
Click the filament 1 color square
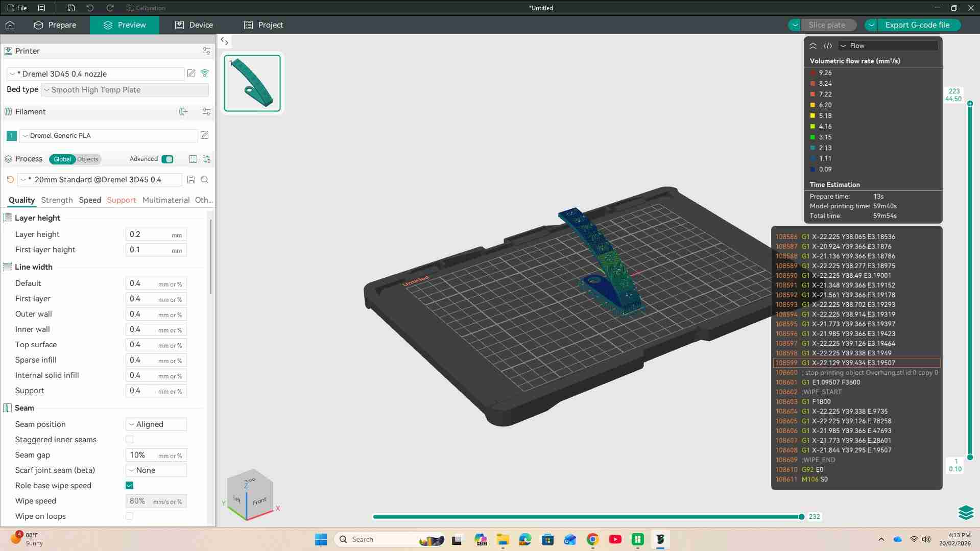[11, 136]
